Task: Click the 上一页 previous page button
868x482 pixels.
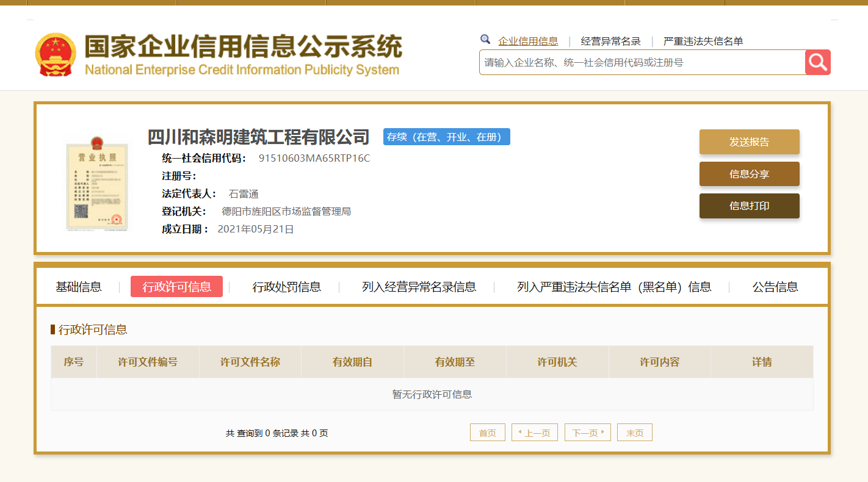Action: click(x=535, y=433)
